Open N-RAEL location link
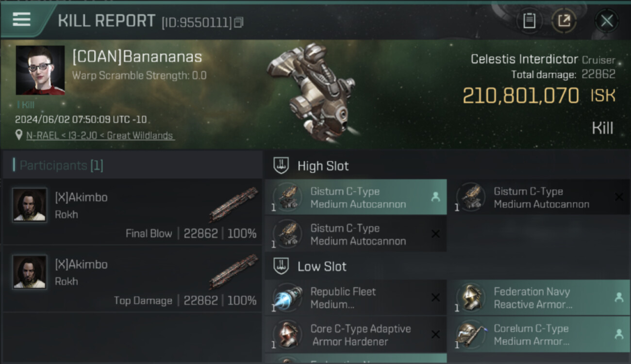 (100, 135)
